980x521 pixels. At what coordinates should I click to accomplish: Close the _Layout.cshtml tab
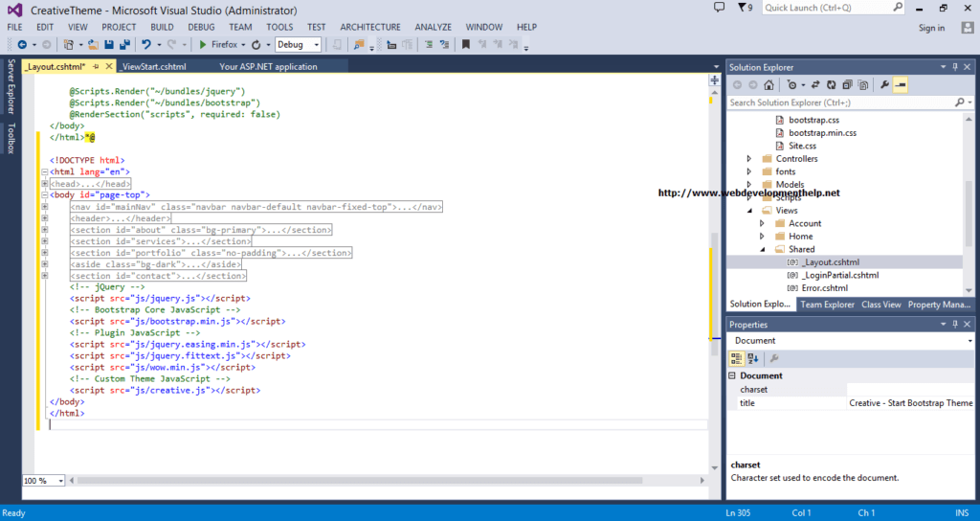[x=109, y=66]
